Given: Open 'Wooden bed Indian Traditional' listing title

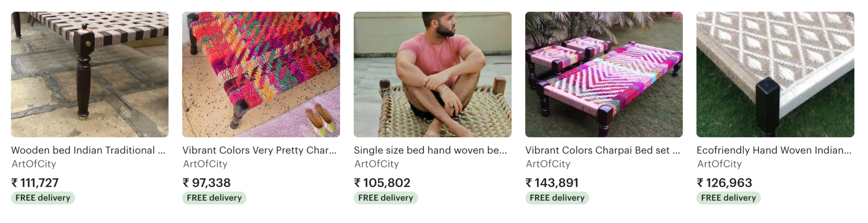Looking at the screenshot, I should pyautogui.click(x=88, y=150).
